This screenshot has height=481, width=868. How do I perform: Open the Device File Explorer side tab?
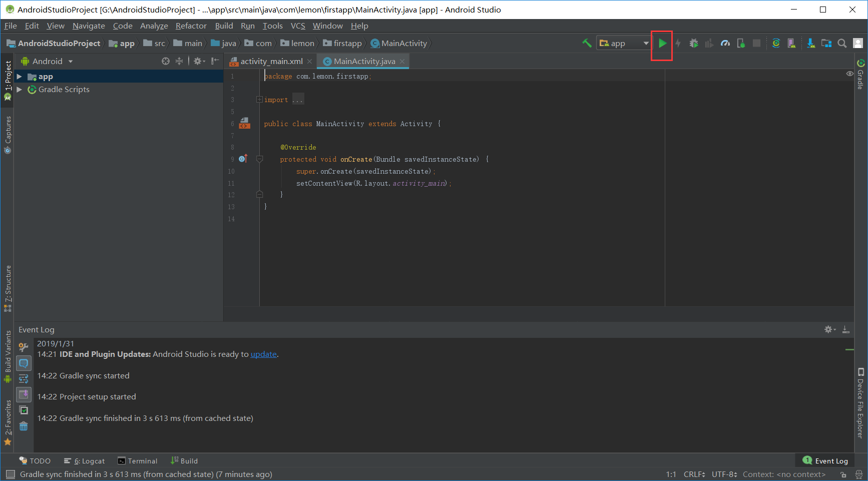pos(860,403)
